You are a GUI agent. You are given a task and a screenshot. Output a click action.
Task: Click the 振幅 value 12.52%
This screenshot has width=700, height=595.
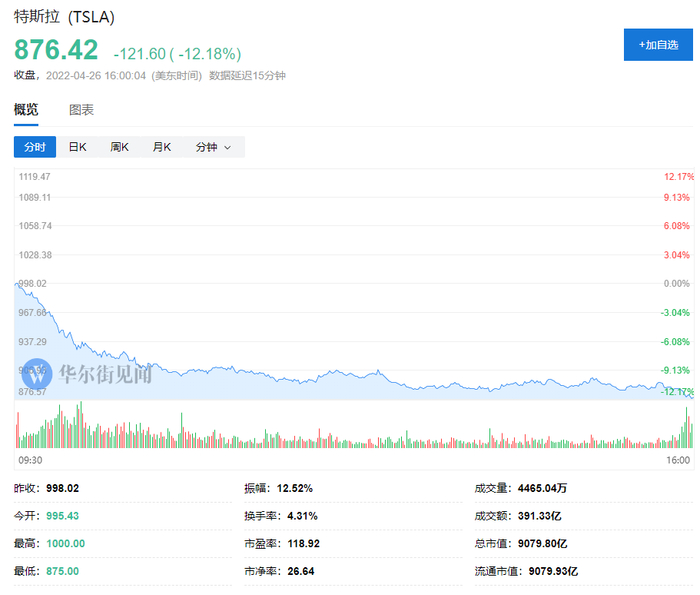tap(295, 488)
